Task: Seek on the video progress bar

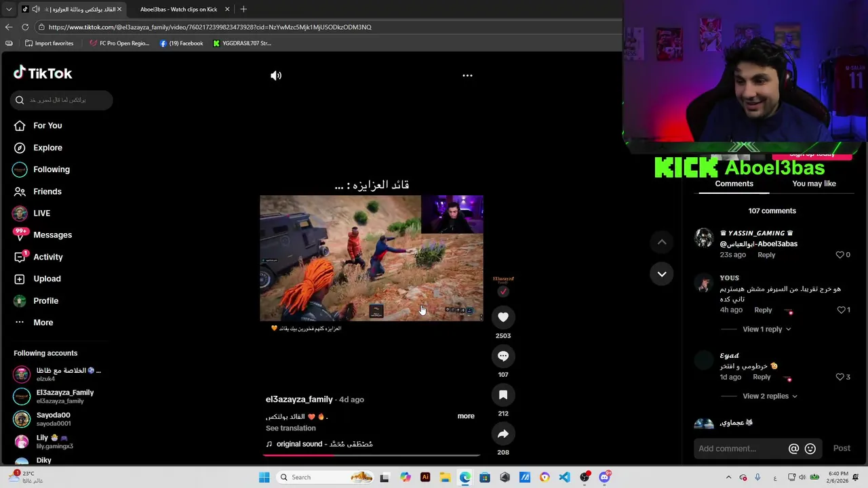Action: [x=371, y=455]
